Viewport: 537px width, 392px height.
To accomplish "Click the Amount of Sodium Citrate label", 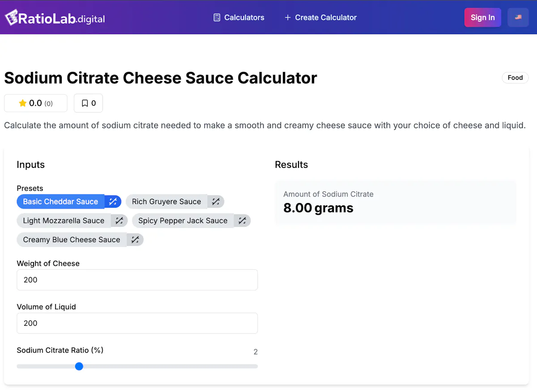I will tap(328, 194).
